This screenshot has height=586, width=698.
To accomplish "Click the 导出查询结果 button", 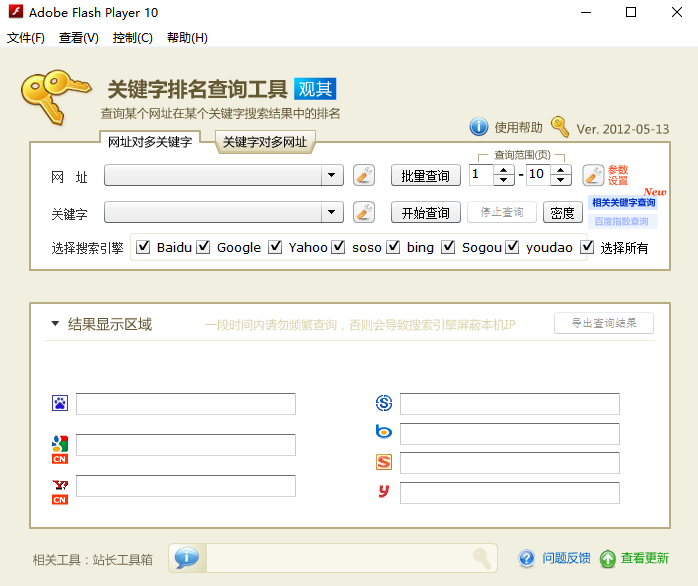I will click(604, 323).
